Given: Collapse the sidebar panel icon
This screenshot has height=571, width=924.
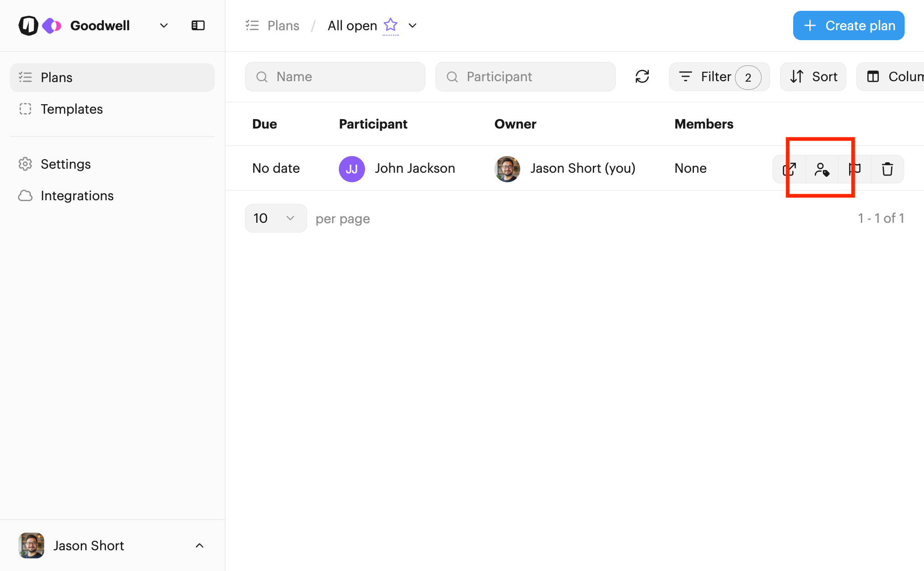Looking at the screenshot, I should pyautogui.click(x=198, y=26).
